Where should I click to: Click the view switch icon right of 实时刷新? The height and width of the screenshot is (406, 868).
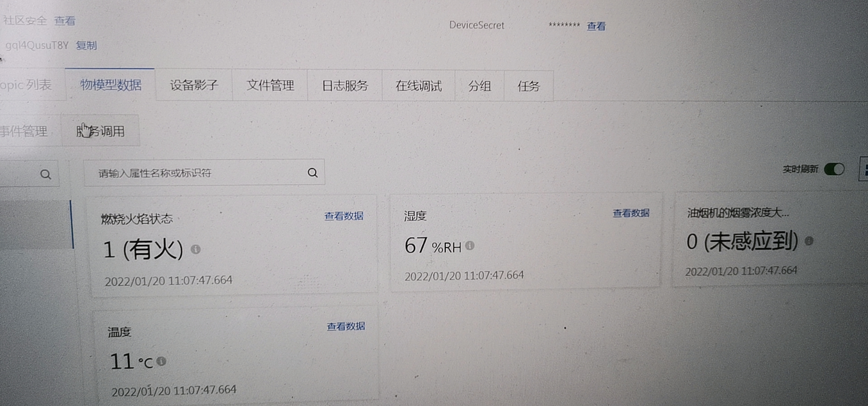click(x=864, y=169)
